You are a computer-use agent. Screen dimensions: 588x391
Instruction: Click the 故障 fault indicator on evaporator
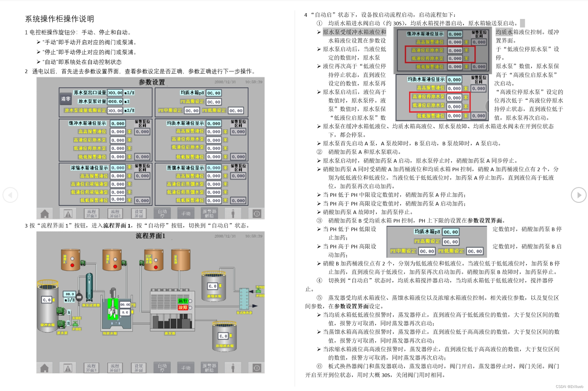[x=183, y=307]
